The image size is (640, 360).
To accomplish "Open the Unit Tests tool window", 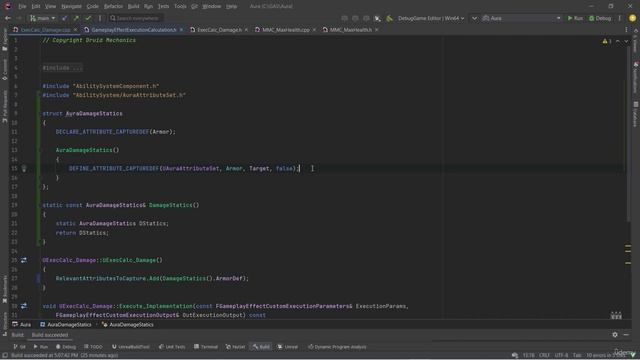I will (172, 347).
